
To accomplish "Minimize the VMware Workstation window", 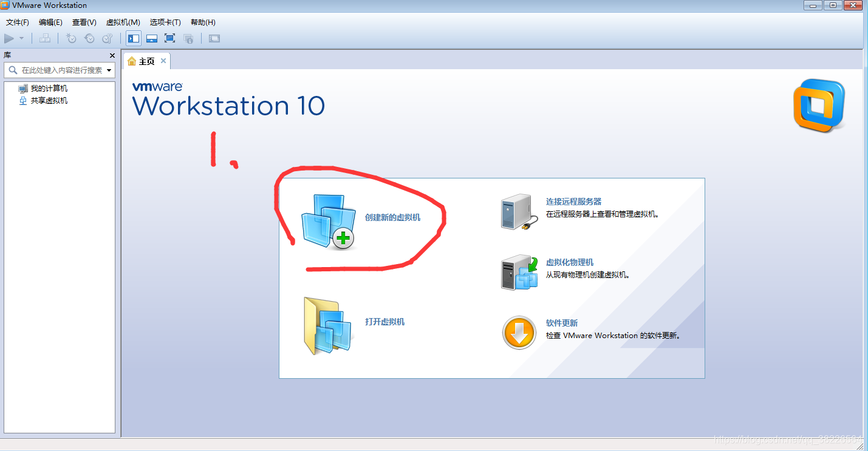I will click(814, 5).
